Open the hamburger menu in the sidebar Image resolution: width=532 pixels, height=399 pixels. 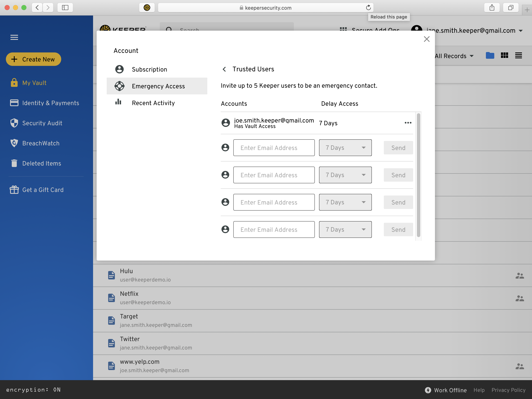pyautogui.click(x=14, y=37)
